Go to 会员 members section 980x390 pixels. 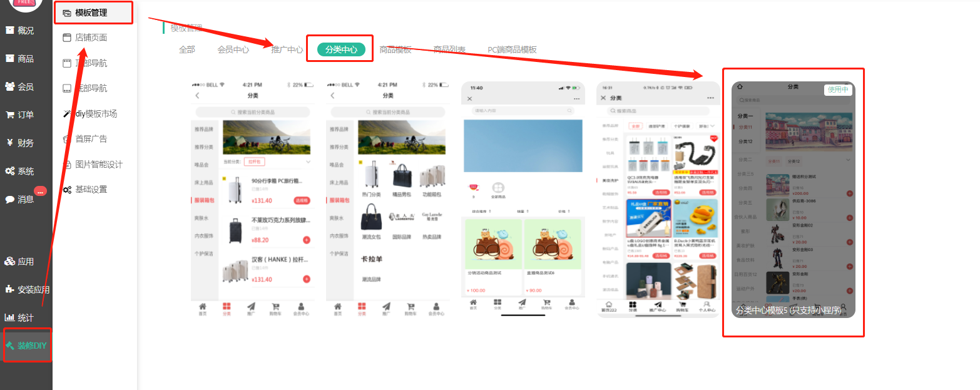tap(20, 86)
